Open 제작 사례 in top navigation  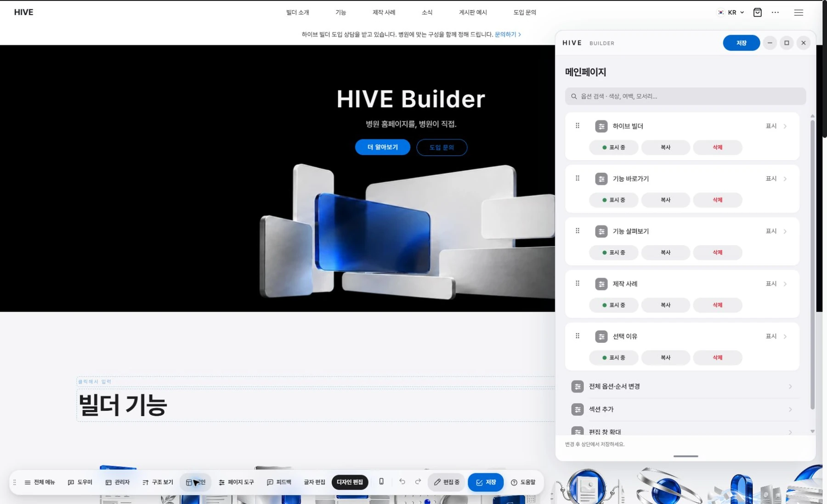(384, 12)
